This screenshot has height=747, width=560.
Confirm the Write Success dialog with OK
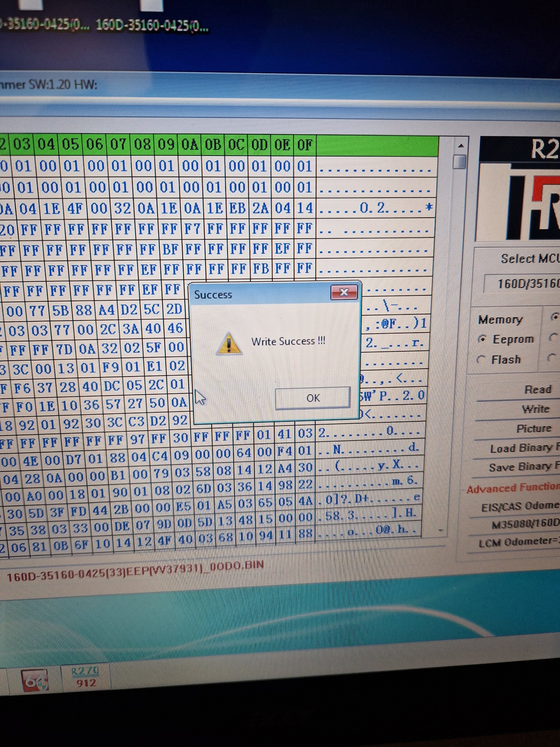point(313,398)
